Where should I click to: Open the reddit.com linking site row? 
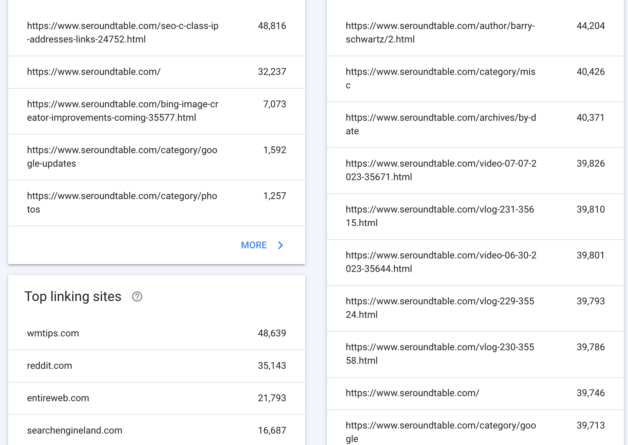157,366
